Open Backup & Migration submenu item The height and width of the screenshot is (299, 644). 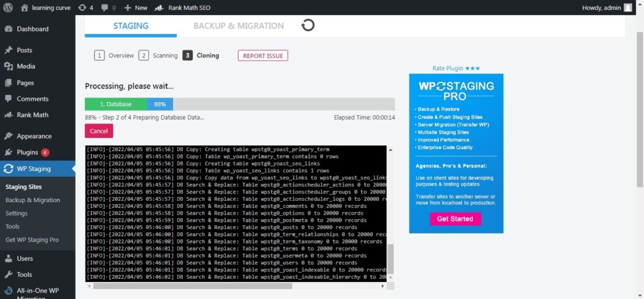(x=33, y=200)
